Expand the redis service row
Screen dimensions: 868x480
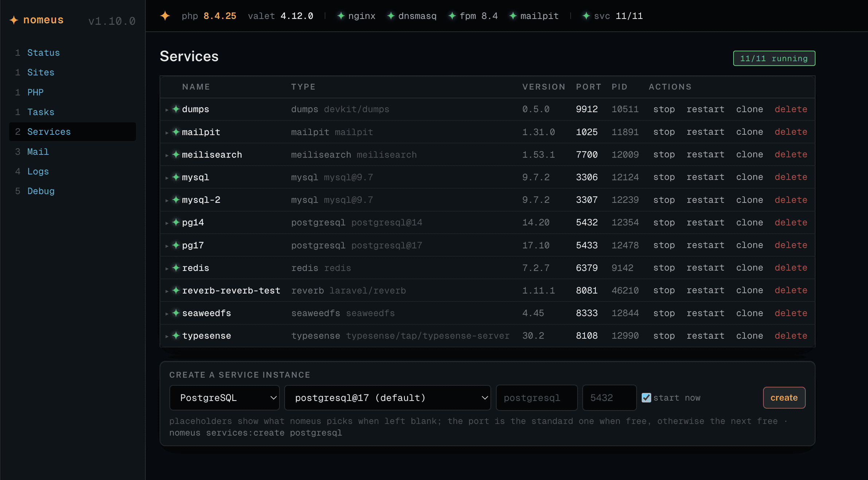point(167,268)
